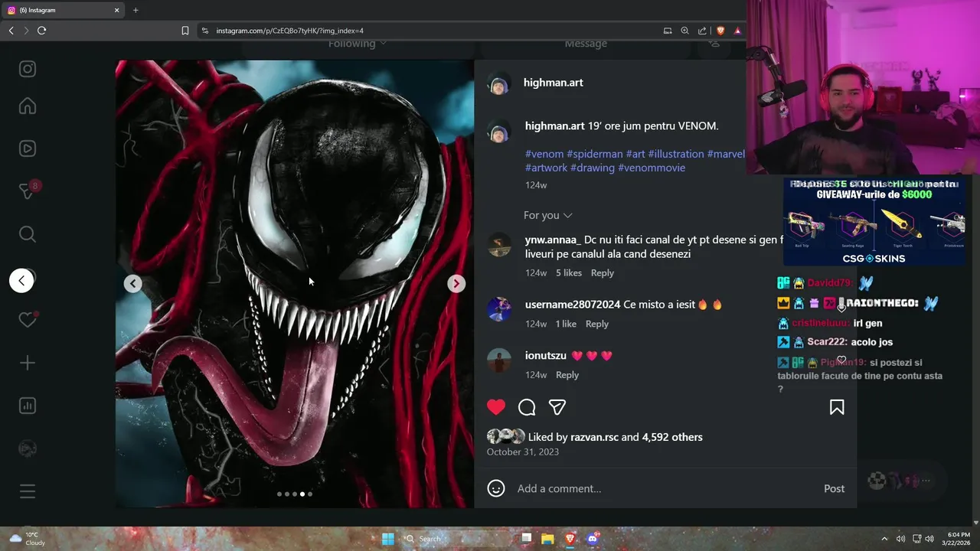Viewport: 980px width, 551px height.
Task: Open the emoji picker for comment
Action: (x=496, y=488)
